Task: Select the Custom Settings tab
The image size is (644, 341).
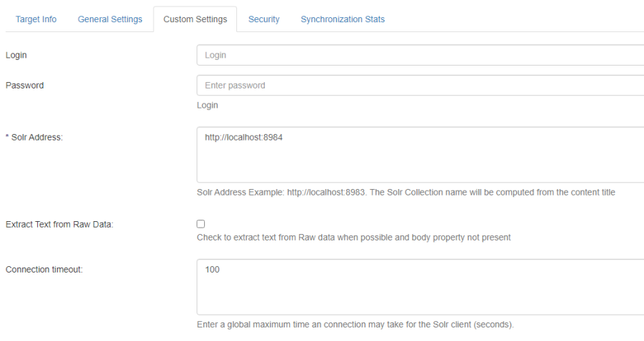Action: [195, 19]
